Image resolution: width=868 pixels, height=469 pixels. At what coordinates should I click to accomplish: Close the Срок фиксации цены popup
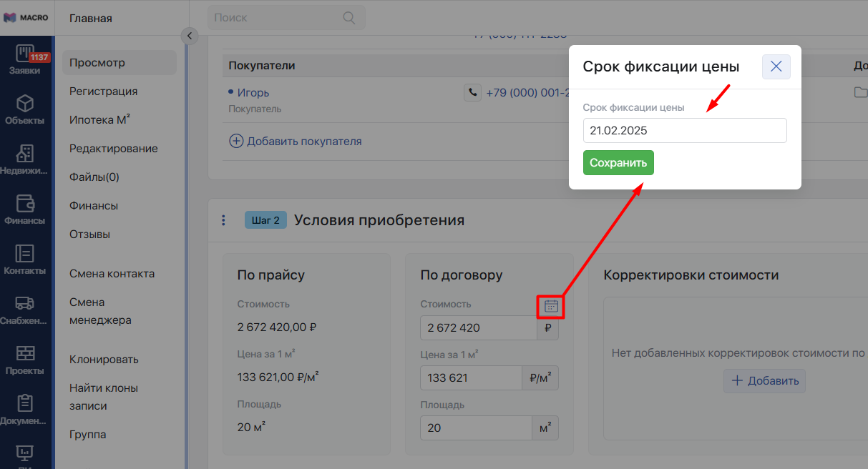(x=776, y=66)
